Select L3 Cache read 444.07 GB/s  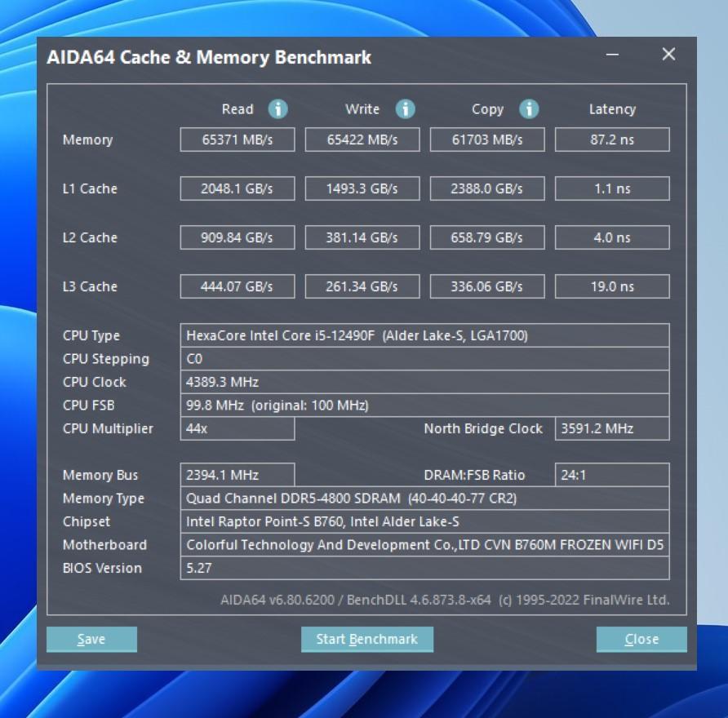click(237, 286)
